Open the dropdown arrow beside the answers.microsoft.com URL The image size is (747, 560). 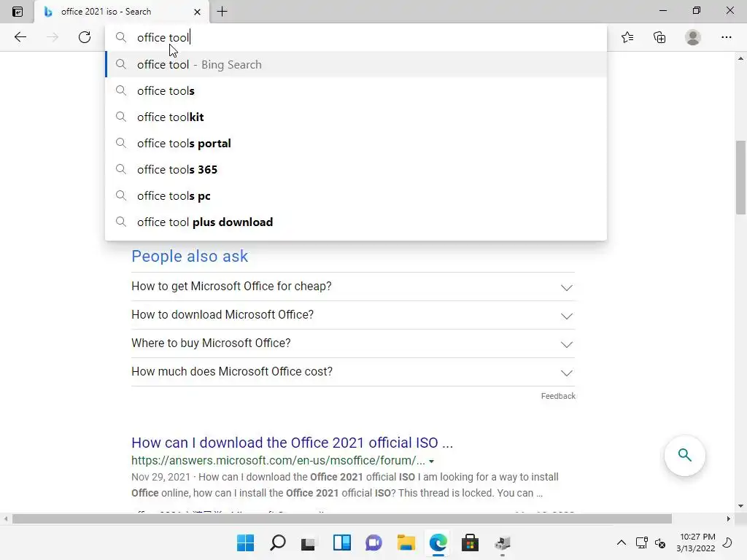point(431,462)
